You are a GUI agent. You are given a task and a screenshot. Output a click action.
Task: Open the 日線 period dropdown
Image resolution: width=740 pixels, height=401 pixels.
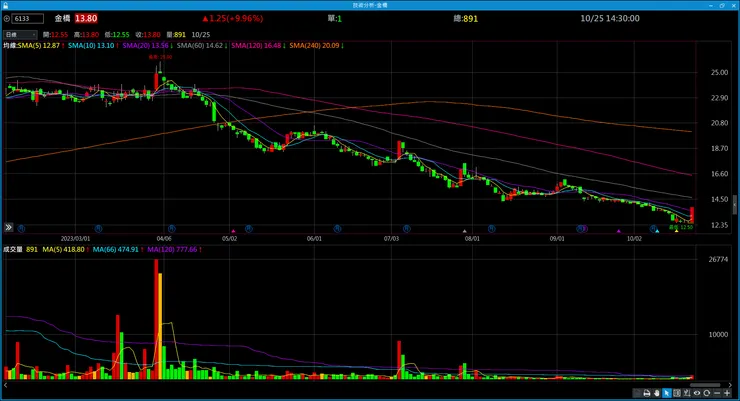(20, 34)
